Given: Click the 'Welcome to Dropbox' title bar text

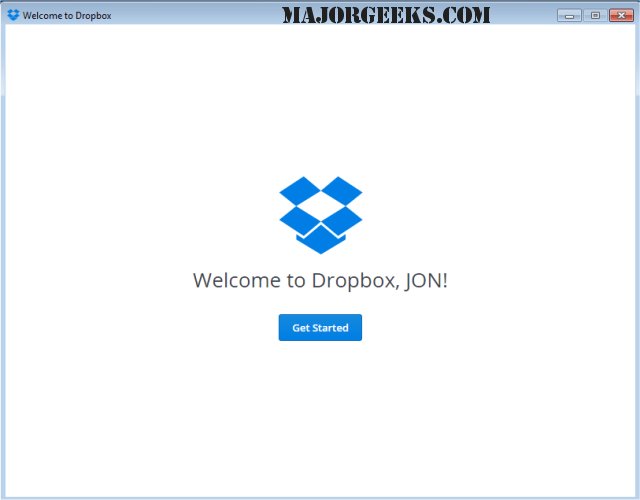Looking at the screenshot, I should pyautogui.click(x=66, y=16).
